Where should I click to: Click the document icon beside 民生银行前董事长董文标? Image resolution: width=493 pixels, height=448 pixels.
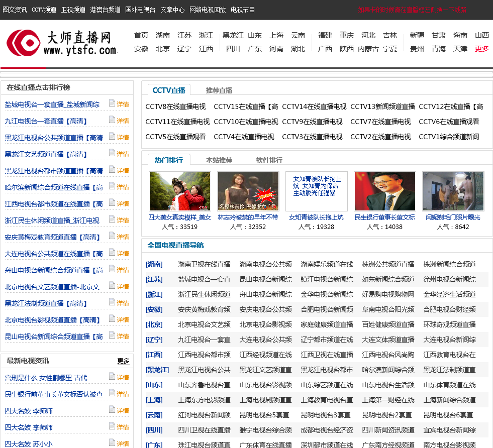click(x=112, y=393)
